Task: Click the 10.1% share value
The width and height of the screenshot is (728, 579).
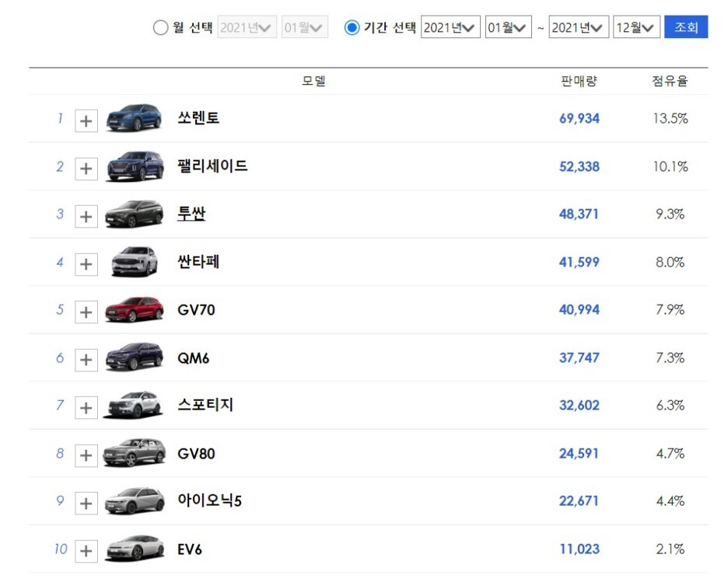Action: 670,166
